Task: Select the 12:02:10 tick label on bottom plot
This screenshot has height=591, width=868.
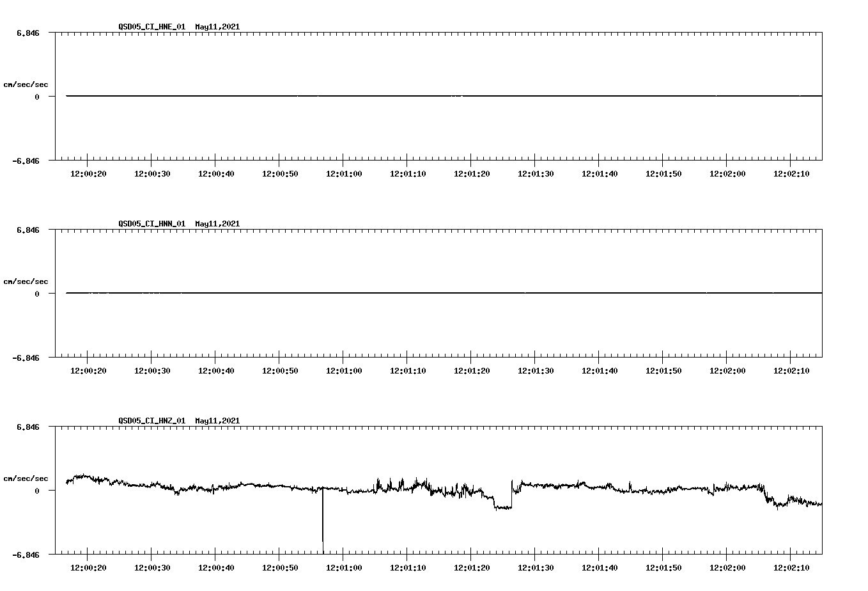Action: (x=793, y=567)
